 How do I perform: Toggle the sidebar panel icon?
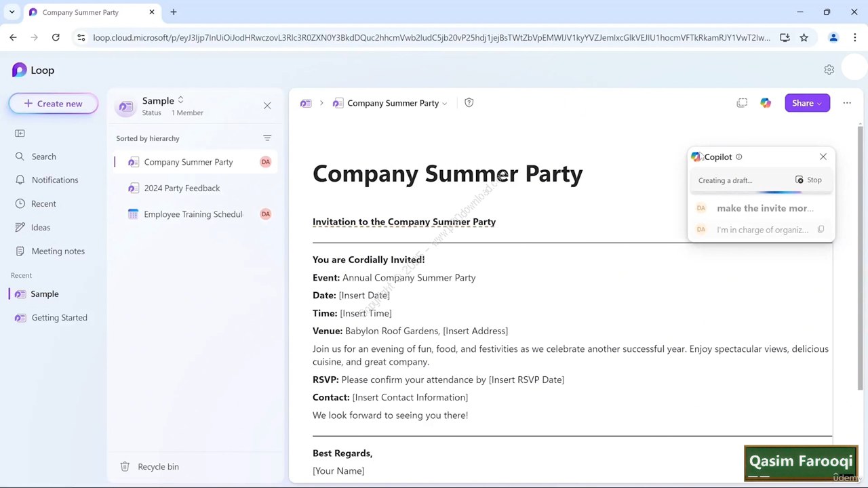[x=20, y=133]
